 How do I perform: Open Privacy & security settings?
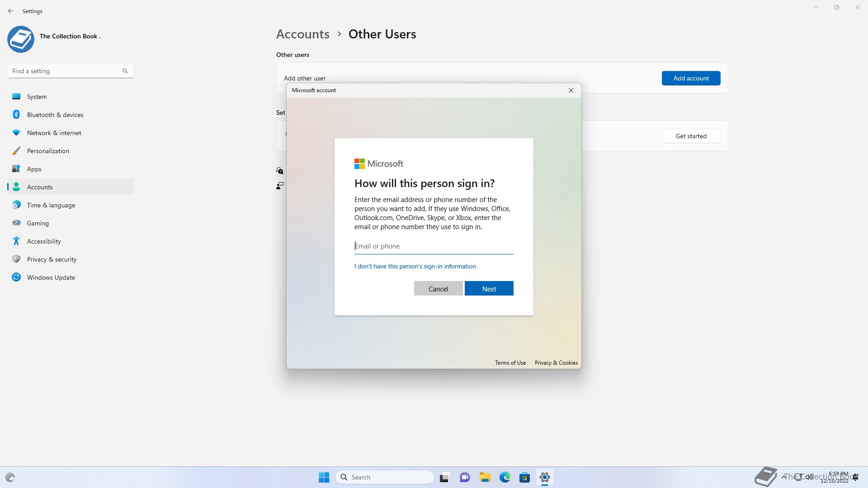point(71,259)
